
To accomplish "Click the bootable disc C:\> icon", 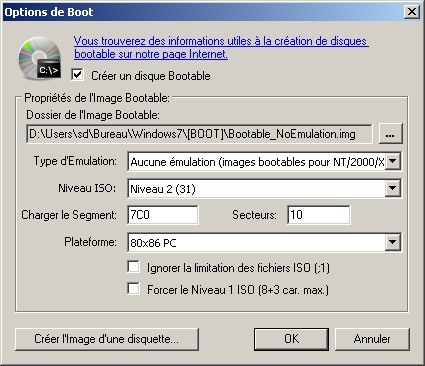I will 40,58.
